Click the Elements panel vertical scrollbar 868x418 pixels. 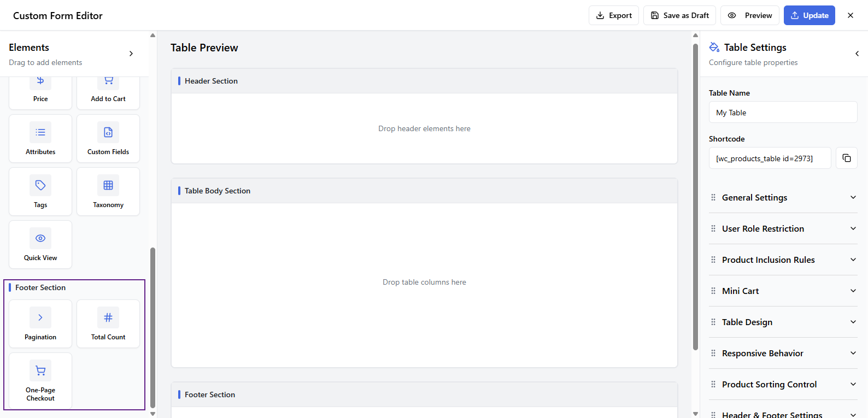tap(153, 327)
